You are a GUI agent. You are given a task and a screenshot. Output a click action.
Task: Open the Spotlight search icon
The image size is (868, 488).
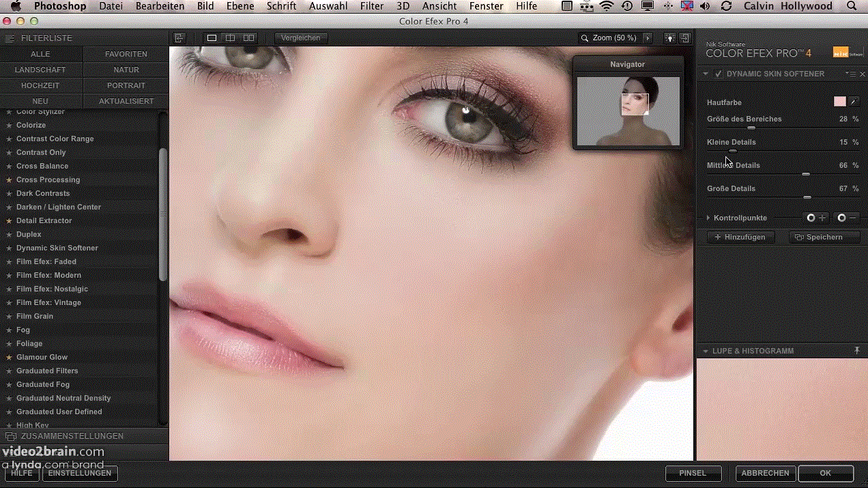pyautogui.click(x=850, y=6)
